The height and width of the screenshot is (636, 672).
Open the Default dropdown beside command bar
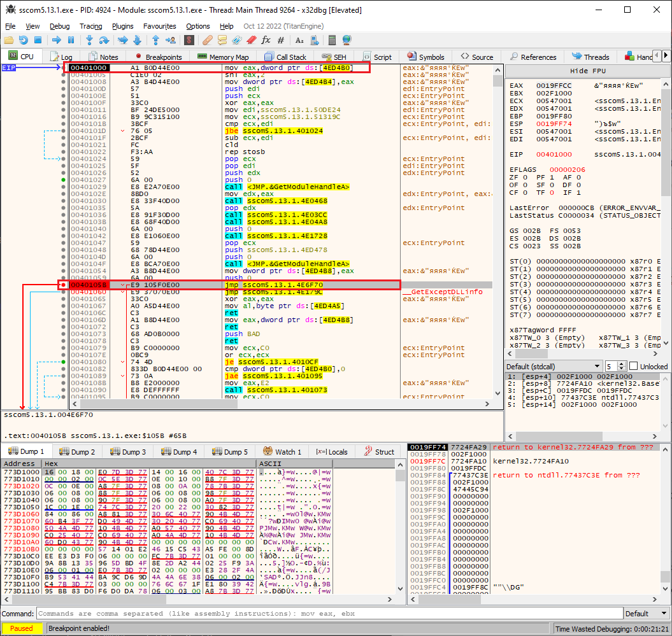(x=645, y=614)
